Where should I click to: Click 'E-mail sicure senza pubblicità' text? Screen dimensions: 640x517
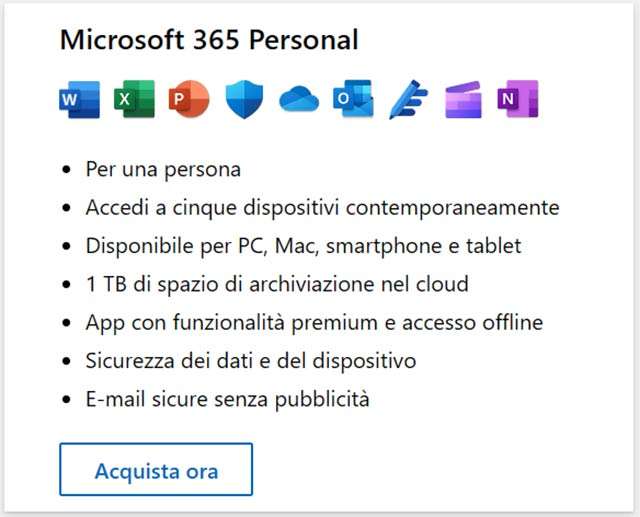pos(228,400)
